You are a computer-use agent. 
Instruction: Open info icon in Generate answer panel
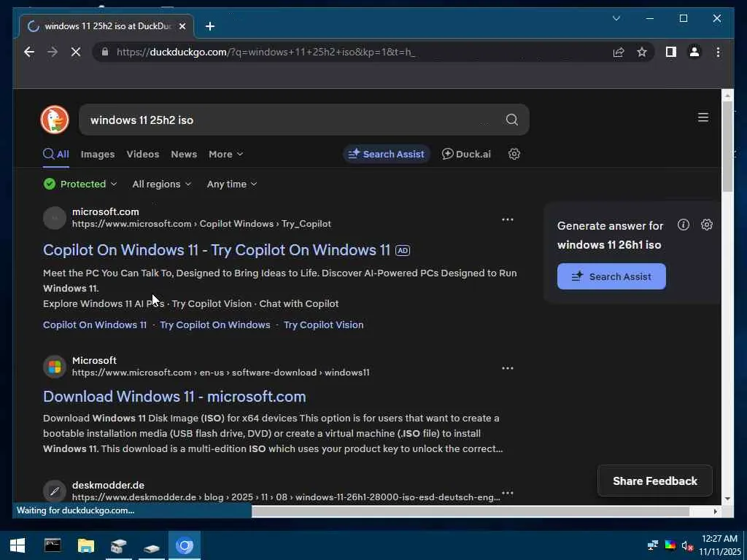pos(683,225)
